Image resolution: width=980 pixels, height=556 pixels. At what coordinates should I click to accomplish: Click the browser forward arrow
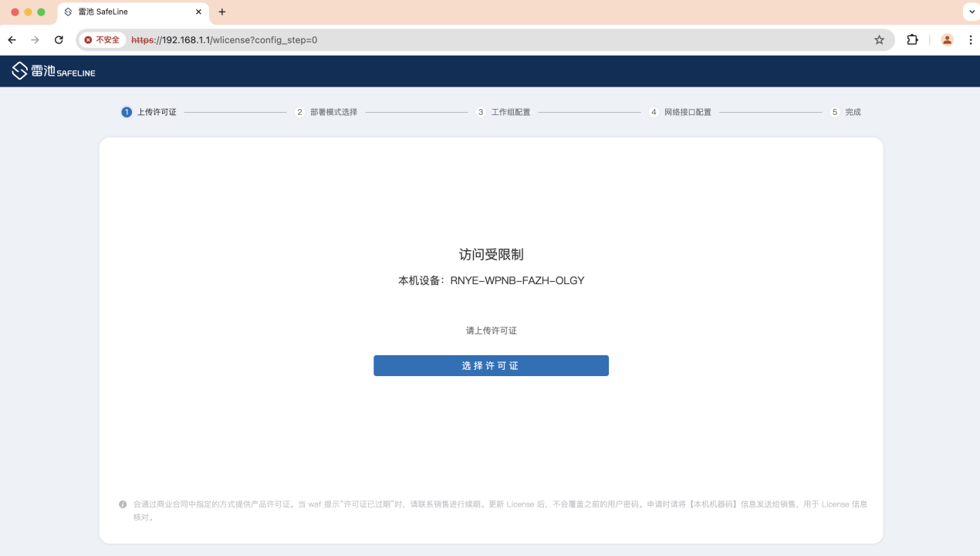pyautogui.click(x=35, y=40)
